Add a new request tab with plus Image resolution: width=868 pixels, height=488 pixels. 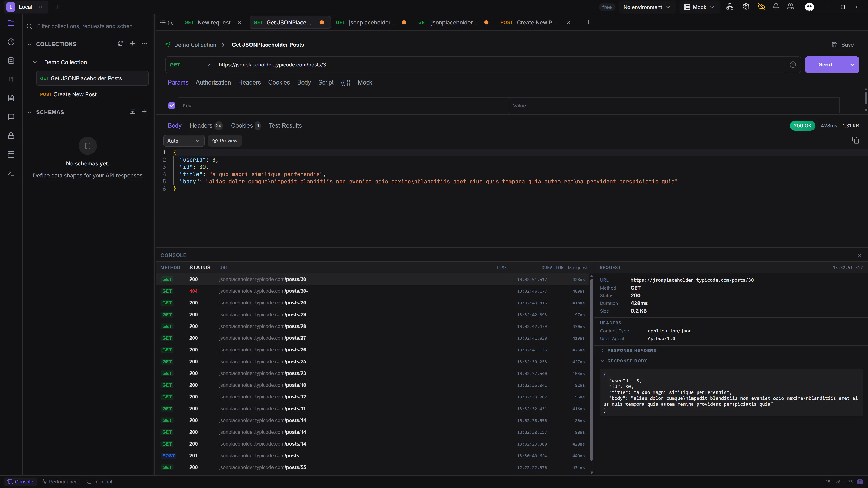(x=588, y=22)
